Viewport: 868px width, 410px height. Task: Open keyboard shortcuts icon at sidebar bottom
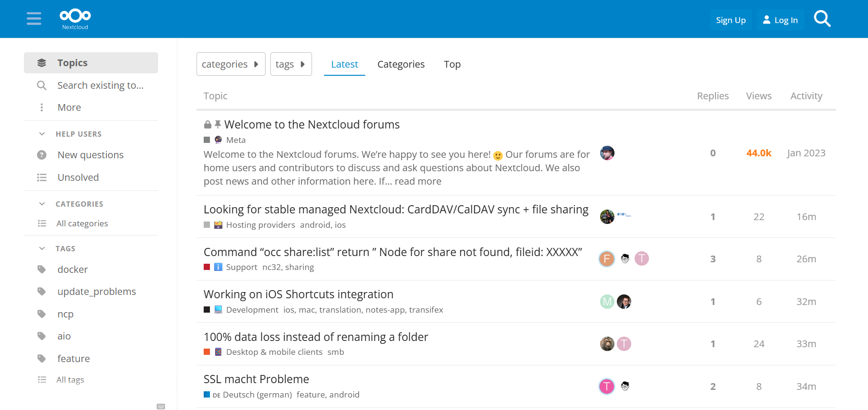(x=161, y=406)
